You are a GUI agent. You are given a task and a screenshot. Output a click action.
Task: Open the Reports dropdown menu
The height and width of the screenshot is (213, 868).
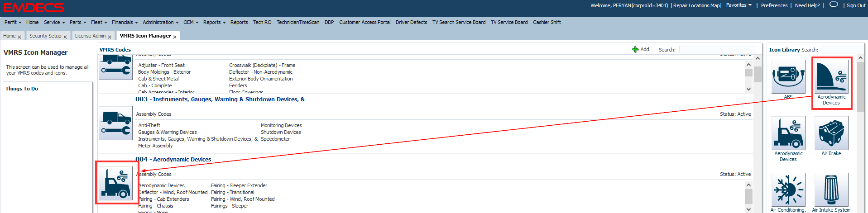tap(215, 22)
